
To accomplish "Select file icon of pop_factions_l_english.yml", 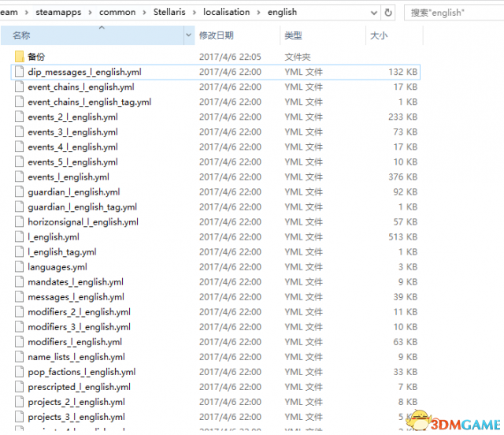I will (x=19, y=372).
